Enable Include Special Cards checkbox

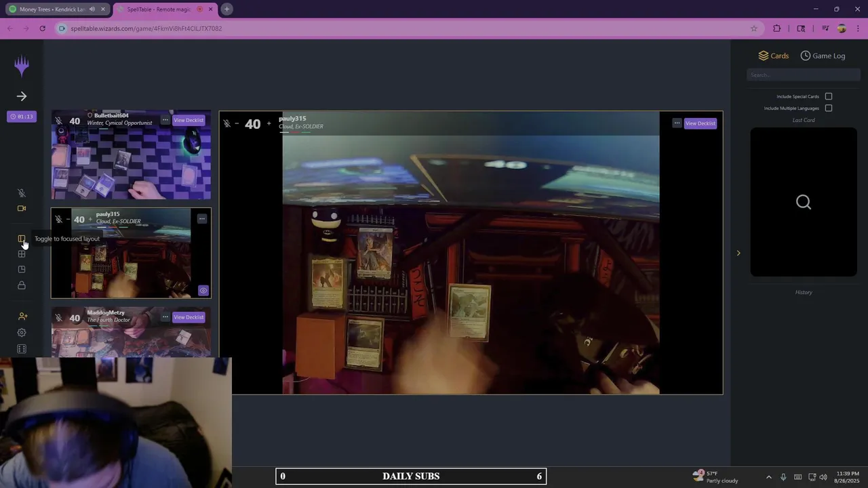[x=829, y=96]
